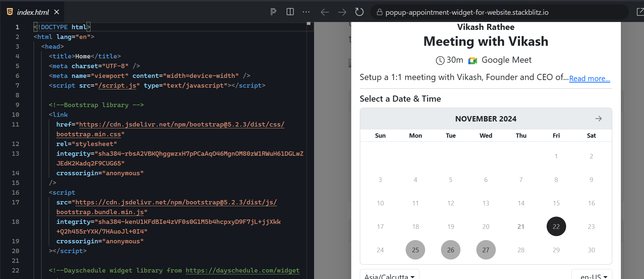Click the html lang="en" line
The height and width of the screenshot is (279, 644).
[x=64, y=37]
